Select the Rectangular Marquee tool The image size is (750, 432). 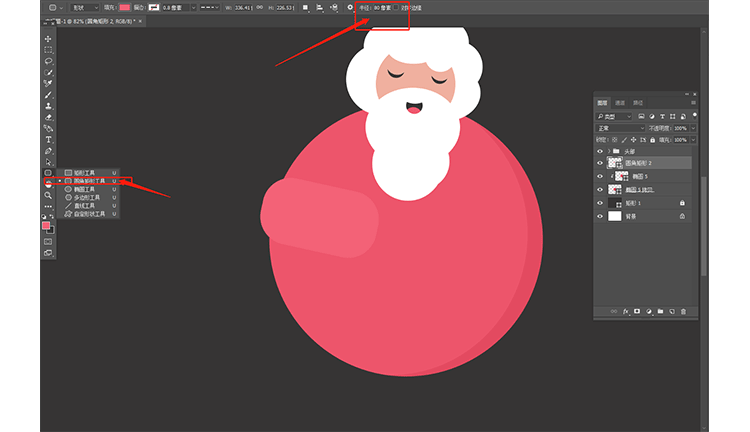coord(48,50)
